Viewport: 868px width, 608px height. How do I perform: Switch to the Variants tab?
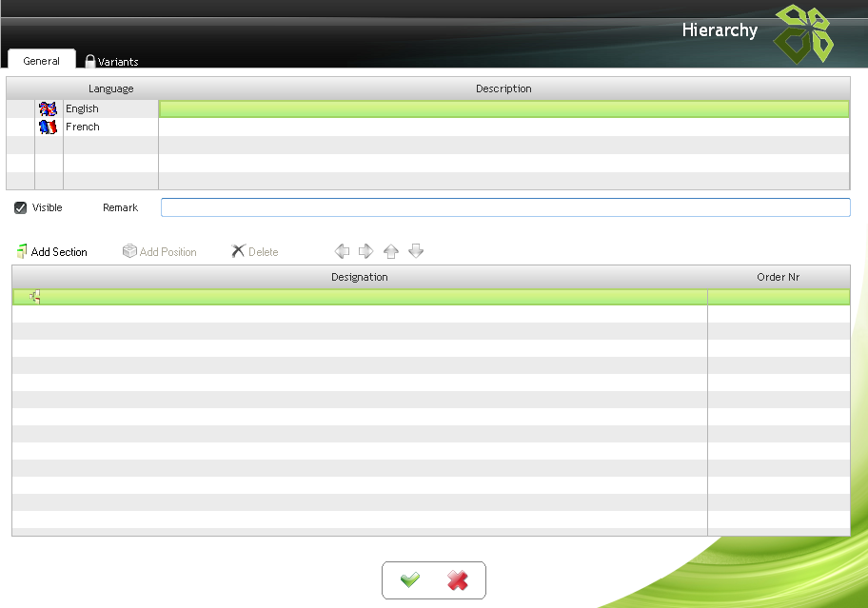pyautogui.click(x=111, y=62)
